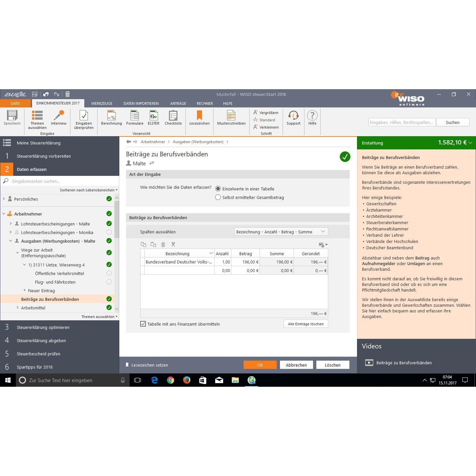
Task: Click the copy rows icon above the table
Action: click(x=143, y=245)
